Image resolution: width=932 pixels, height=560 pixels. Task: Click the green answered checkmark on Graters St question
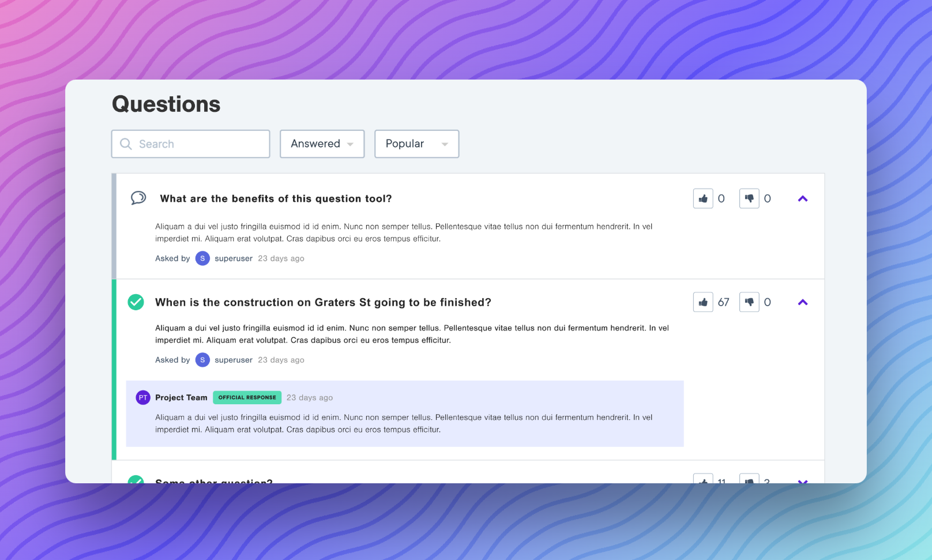pyautogui.click(x=136, y=302)
